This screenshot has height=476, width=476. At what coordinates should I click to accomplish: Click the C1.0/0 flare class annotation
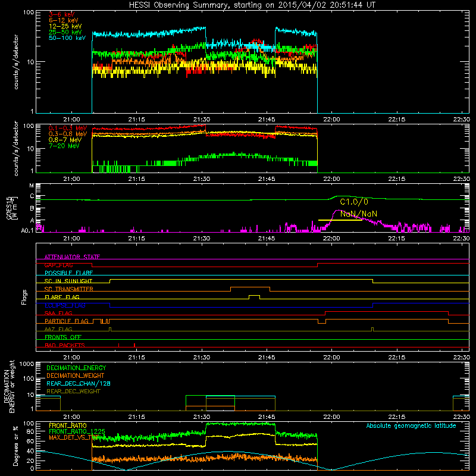(354, 202)
